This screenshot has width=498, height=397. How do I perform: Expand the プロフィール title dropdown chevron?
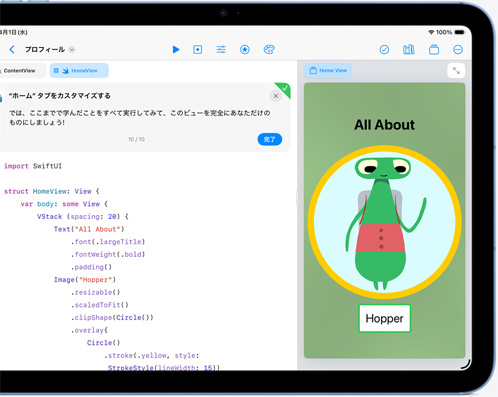tap(72, 50)
